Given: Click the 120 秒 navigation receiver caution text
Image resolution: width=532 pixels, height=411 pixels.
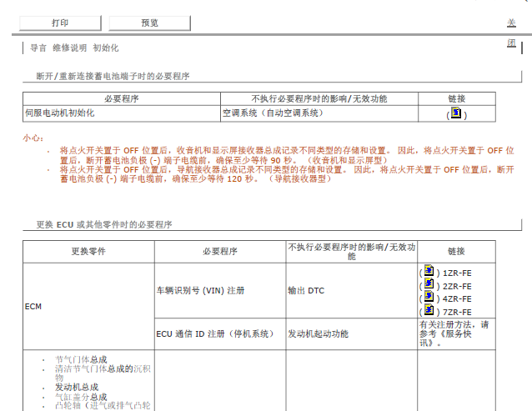Looking at the screenshot, I should [x=287, y=174].
